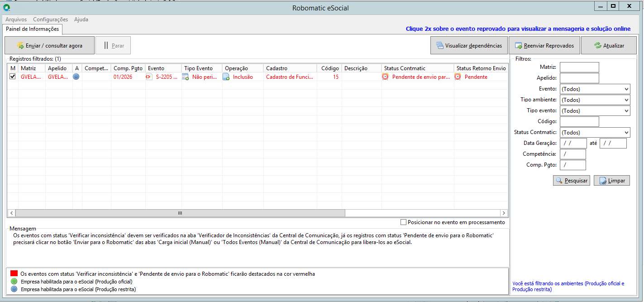Screen dimensions: 644x302
Task: Click the grid scrollbar left arrow
Action: click(x=11, y=213)
